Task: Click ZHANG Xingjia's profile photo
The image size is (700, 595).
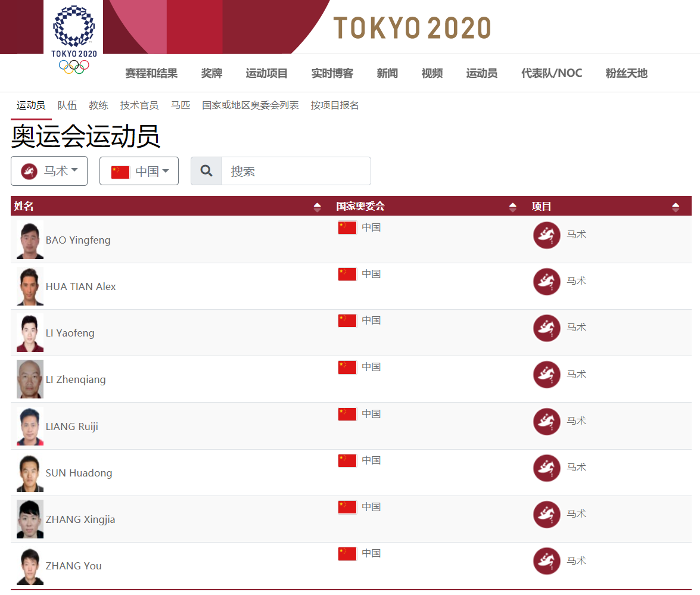Action: pos(30,519)
